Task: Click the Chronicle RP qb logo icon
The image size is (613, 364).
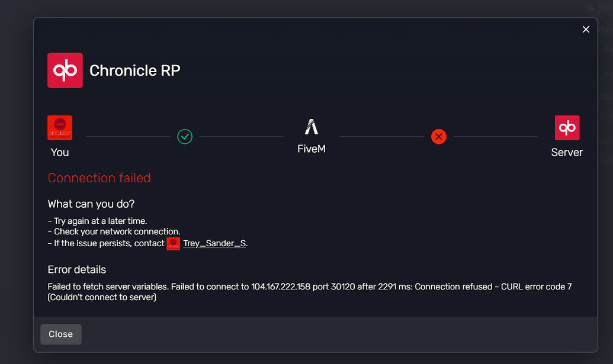Action: (65, 70)
